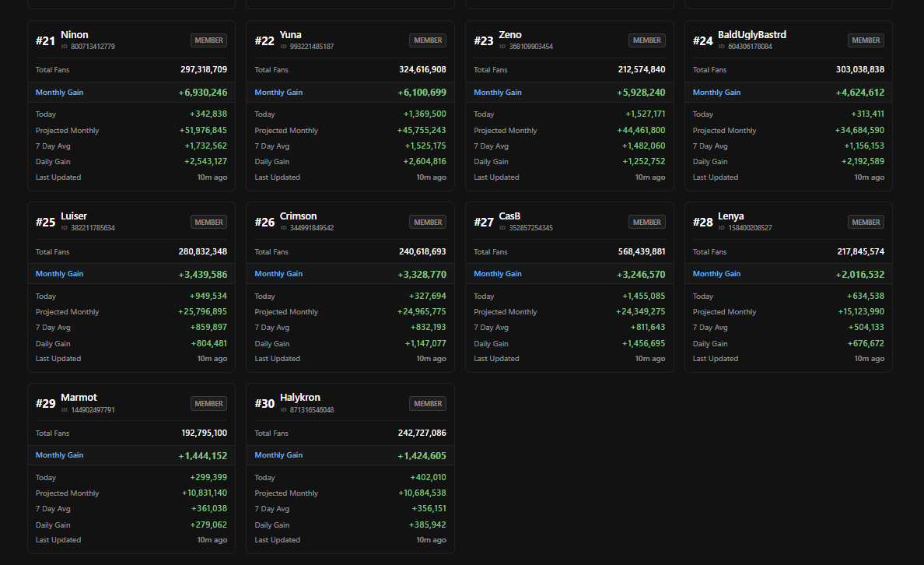Click BaldUglyBastrd's total fans 303,038,838

pos(859,69)
